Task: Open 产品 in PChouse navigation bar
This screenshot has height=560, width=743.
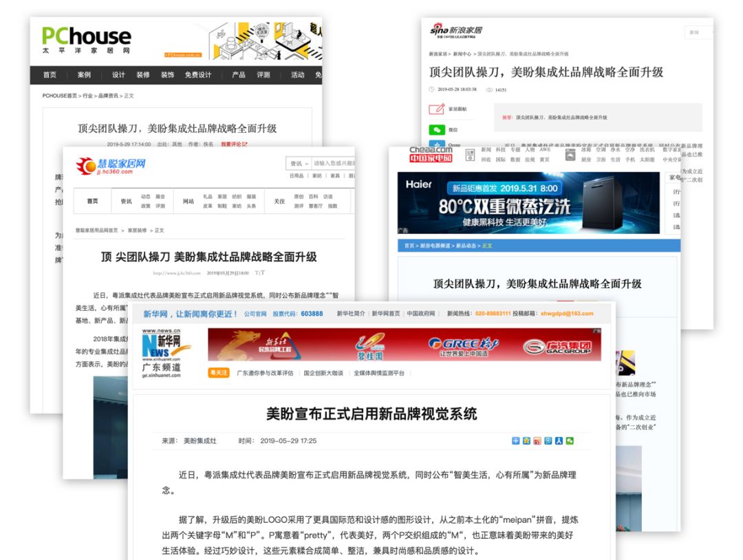Action: tap(239, 75)
